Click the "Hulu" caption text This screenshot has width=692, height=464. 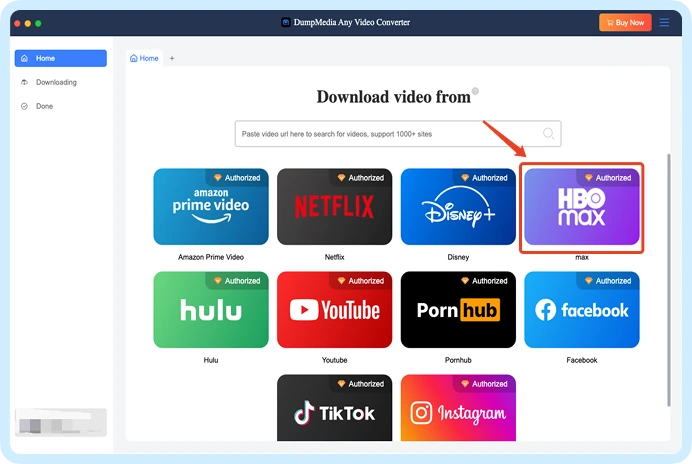211,360
